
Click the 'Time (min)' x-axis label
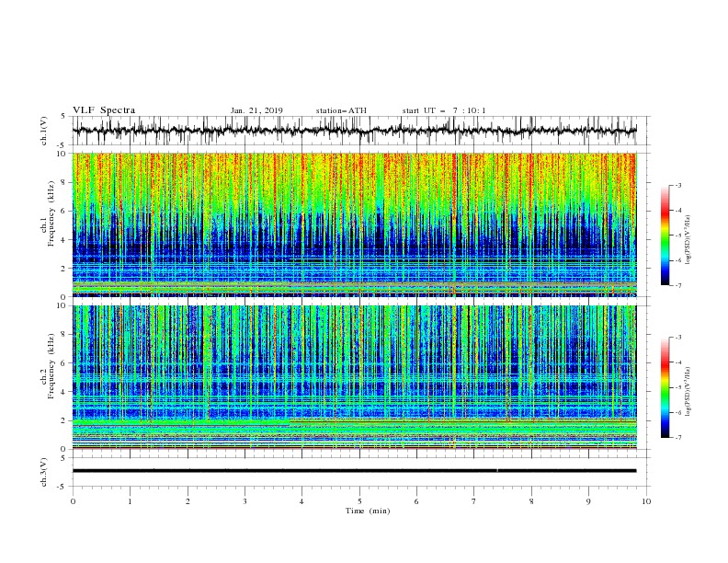(368, 511)
